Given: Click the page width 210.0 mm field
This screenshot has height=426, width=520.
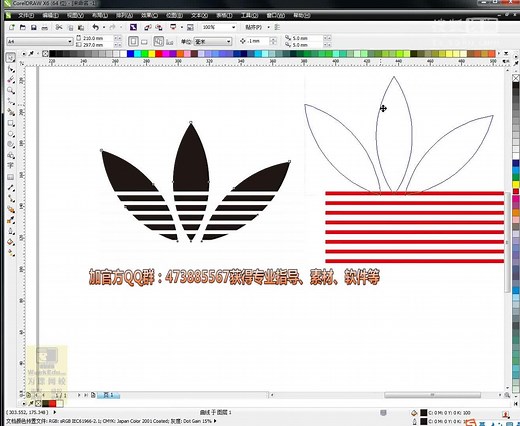Looking at the screenshot, I should [98, 38].
